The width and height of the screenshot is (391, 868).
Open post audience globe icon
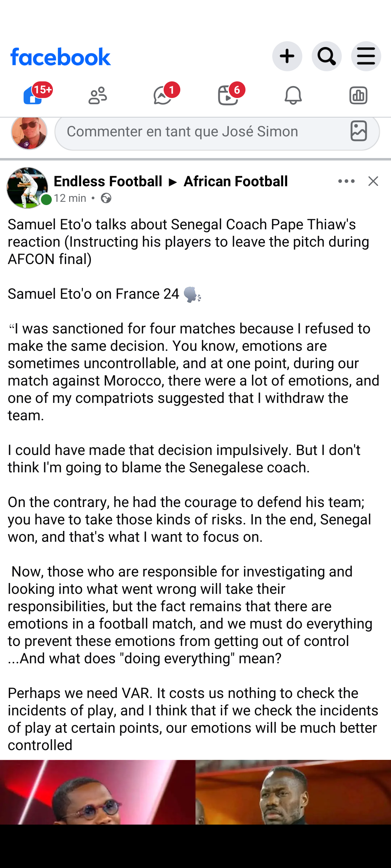pyautogui.click(x=106, y=198)
